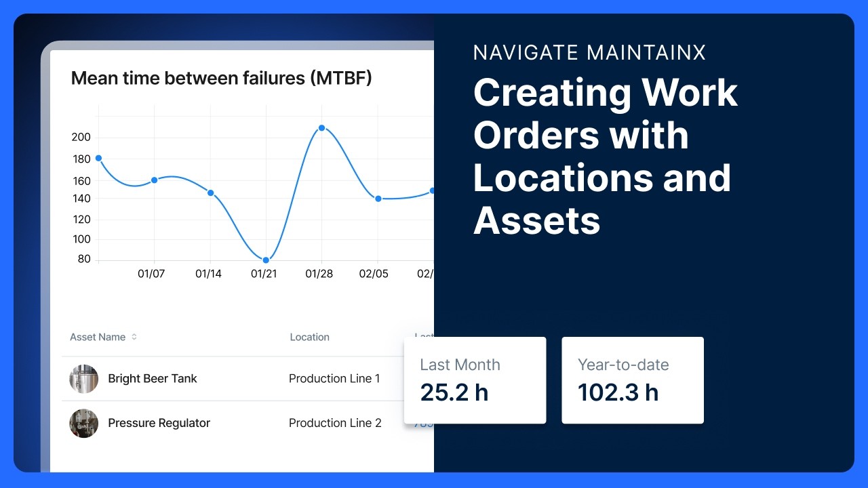Screen dimensions: 868x488
Task: Open the Last Month 25.2 h card
Action: (475, 380)
